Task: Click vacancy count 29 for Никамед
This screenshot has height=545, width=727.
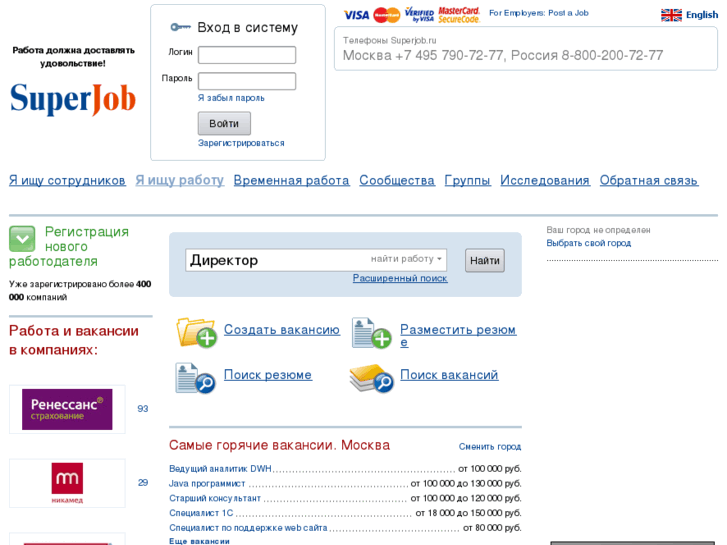Action: click(x=143, y=482)
